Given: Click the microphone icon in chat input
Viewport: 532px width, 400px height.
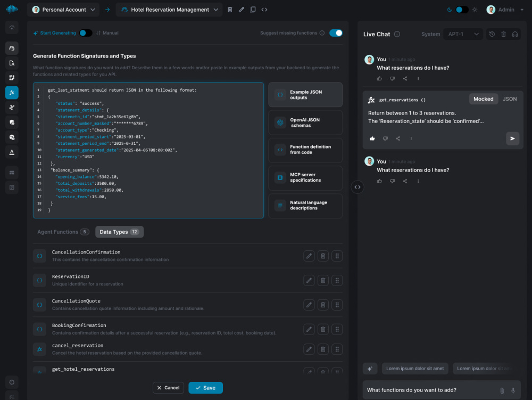Looking at the screenshot, I should click(513, 390).
